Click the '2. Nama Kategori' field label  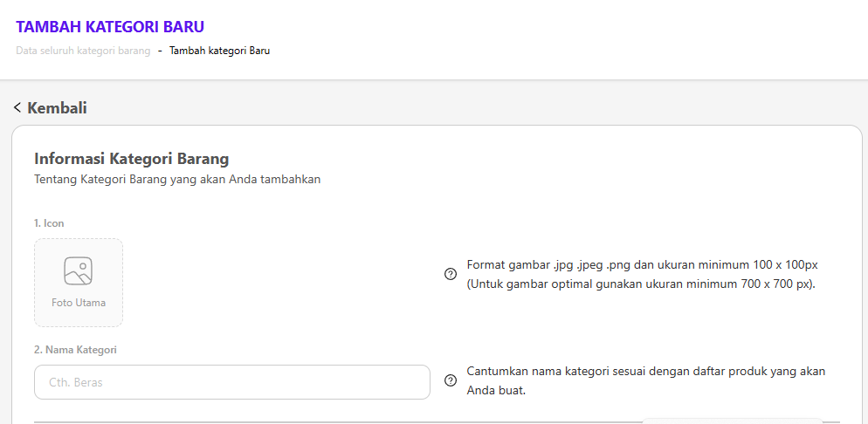pos(75,350)
